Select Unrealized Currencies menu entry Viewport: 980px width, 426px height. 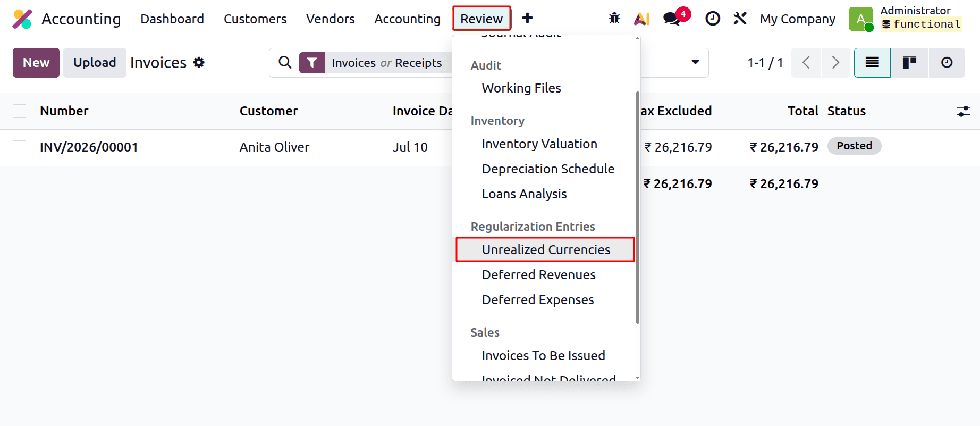[545, 249]
